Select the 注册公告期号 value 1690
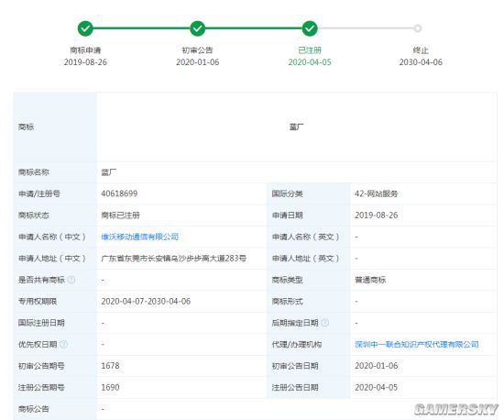 click(x=110, y=387)
